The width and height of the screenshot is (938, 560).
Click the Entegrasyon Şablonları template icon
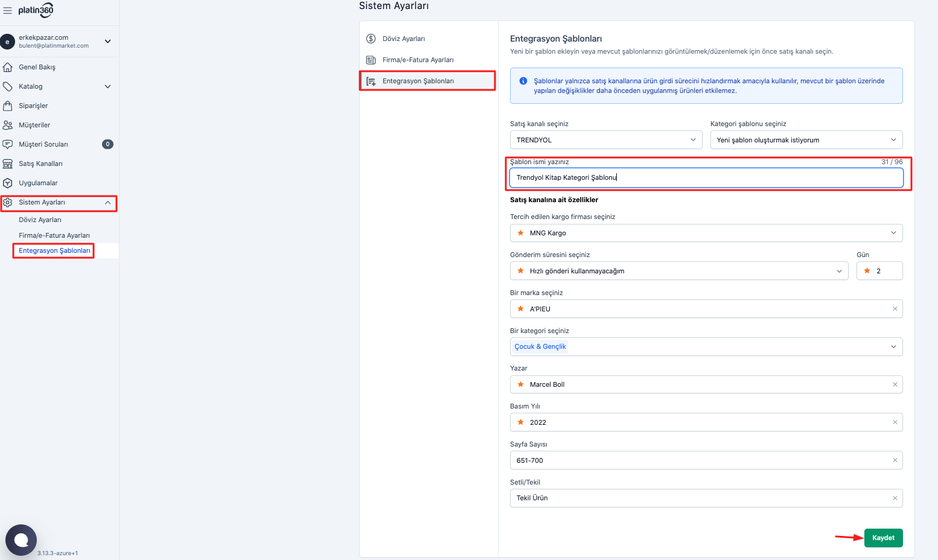pyautogui.click(x=371, y=81)
